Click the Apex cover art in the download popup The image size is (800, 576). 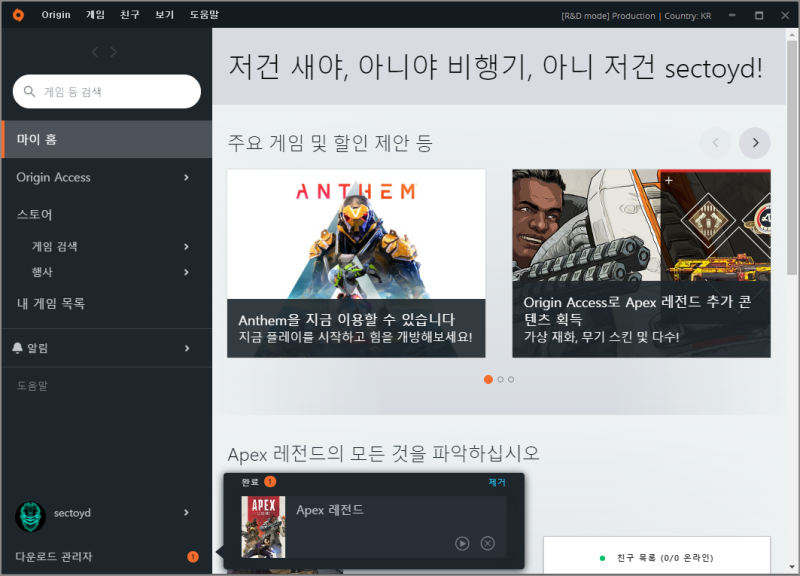[x=263, y=527]
